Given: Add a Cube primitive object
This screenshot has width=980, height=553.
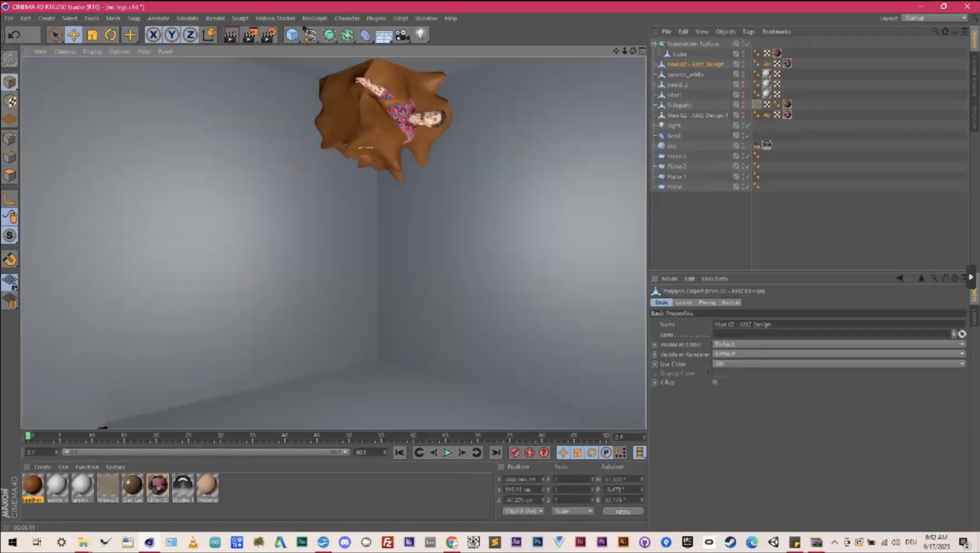Looking at the screenshot, I should pos(292,35).
